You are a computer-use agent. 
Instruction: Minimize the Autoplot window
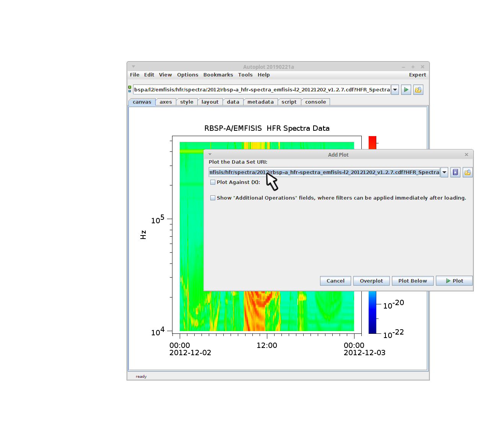tap(403, 67)
